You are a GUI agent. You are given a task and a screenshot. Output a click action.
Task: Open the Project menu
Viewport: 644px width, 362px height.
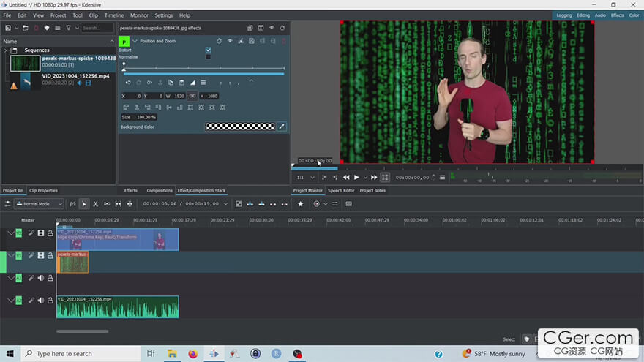tap(58, 15)
